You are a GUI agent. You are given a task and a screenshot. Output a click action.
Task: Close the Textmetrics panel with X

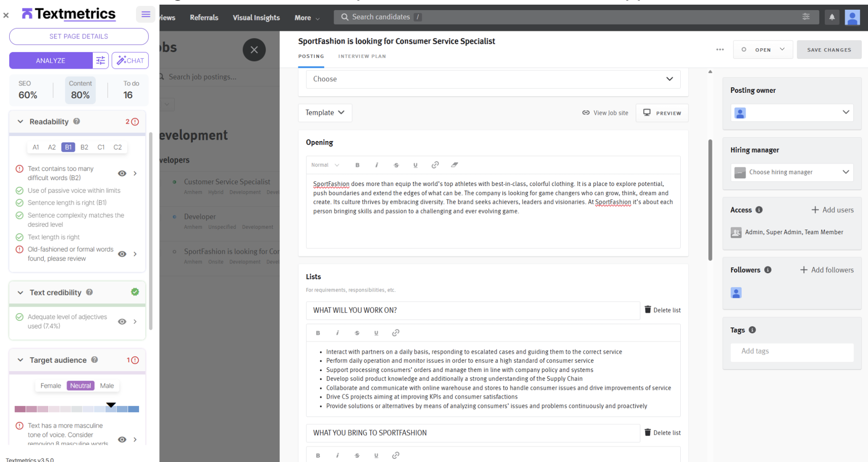(6, 15)
